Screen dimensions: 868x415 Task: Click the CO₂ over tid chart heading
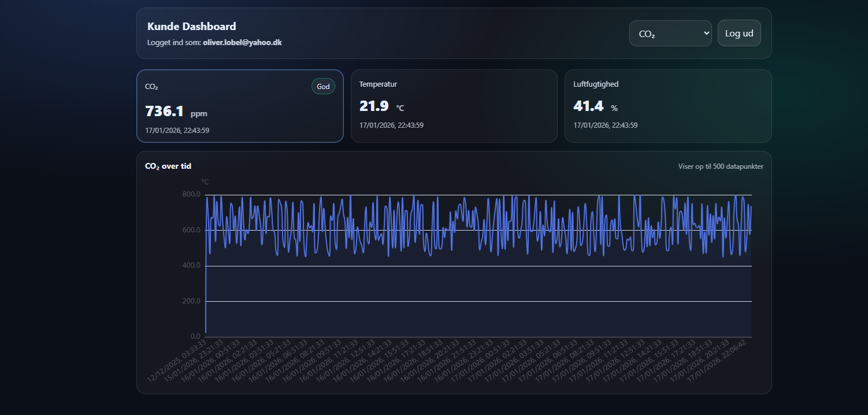(168, 166)
